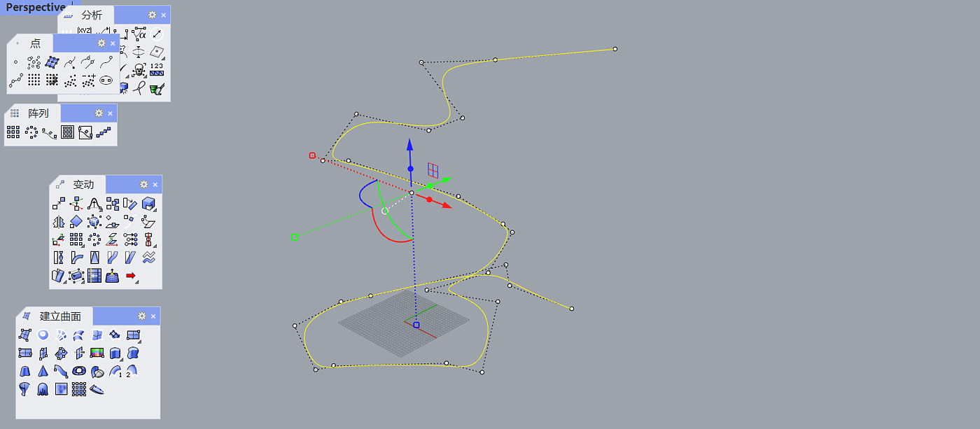Select the Move tool in 变动 panel
The width and height of the screenshot is (980, 429).
click(x=59, y=204)
